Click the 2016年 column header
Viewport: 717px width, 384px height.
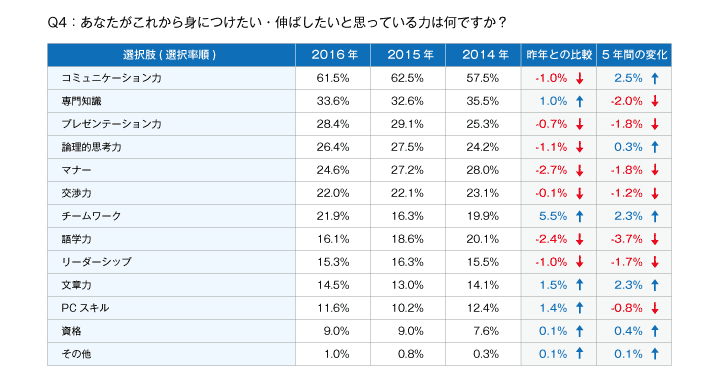333,55
